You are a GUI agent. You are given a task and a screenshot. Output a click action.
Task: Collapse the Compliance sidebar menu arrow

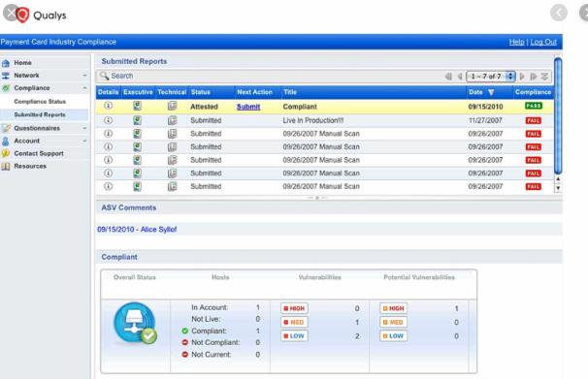(84, 88)
